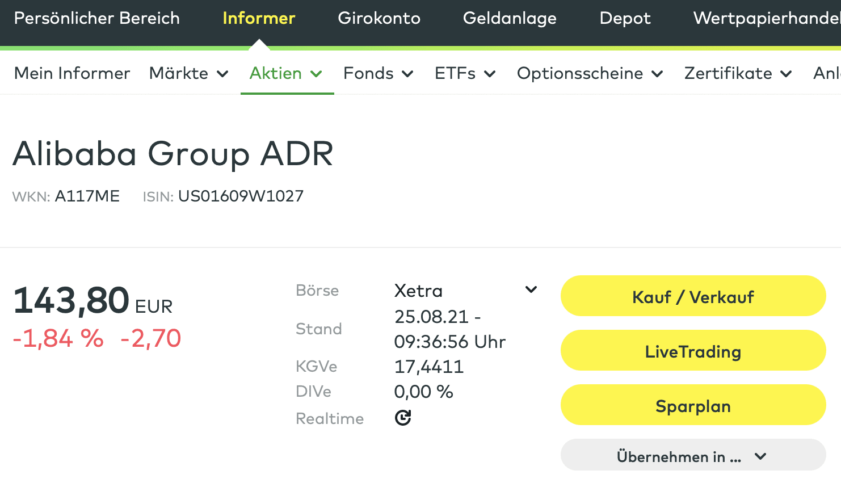Image resolution: width=841 pixels, height=504 pixels.
Task: Open the ETFs dropdown menu
Action: (x=465, y=73)
